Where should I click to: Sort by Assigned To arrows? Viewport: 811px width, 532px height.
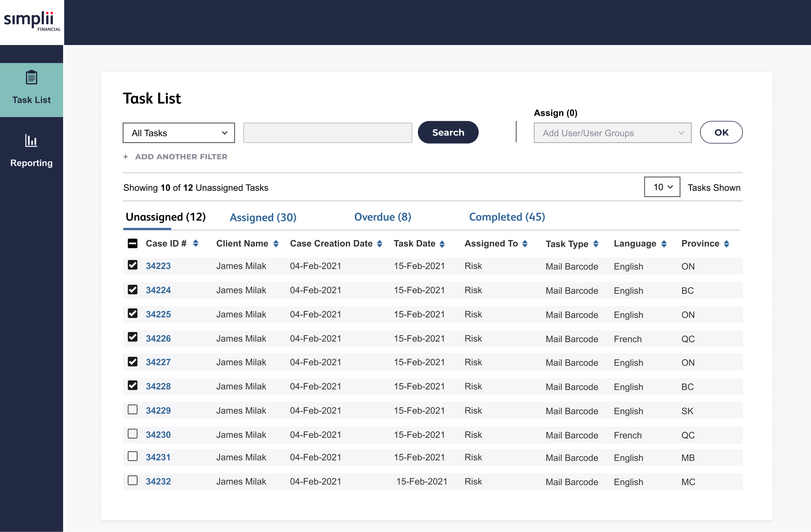point(525,244)
